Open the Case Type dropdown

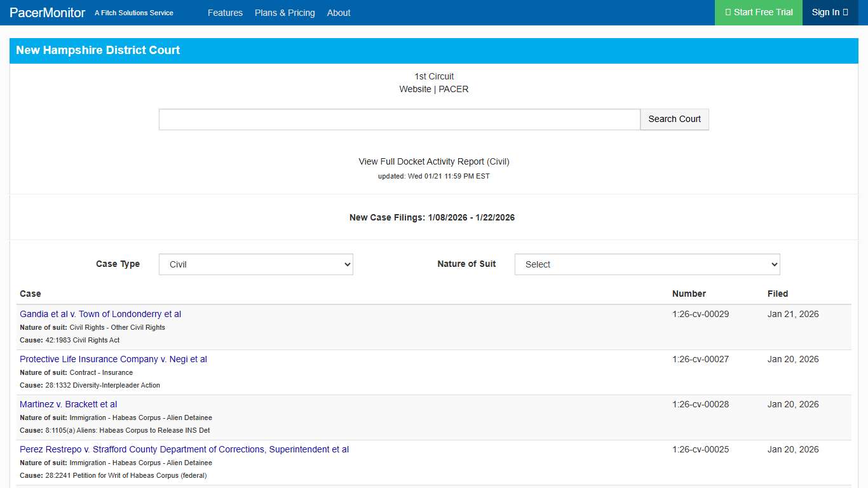(x=255, y=264)
